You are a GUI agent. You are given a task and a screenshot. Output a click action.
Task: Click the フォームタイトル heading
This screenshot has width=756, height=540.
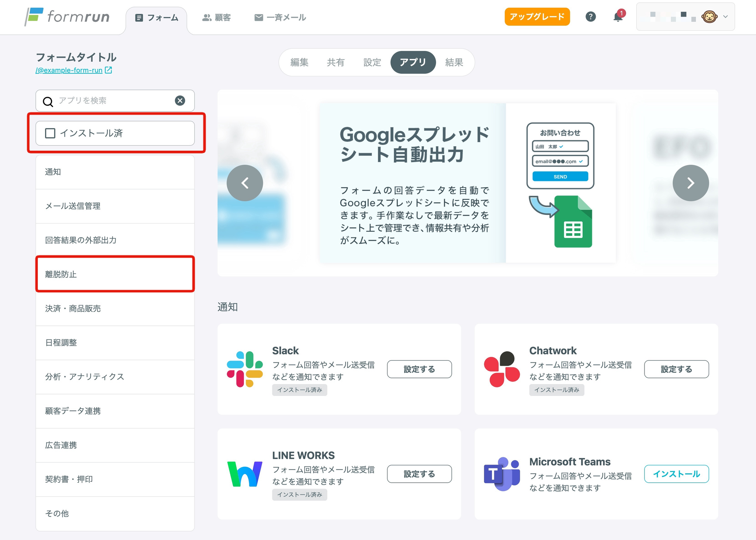pyautogui.click(x=76, y=57)
